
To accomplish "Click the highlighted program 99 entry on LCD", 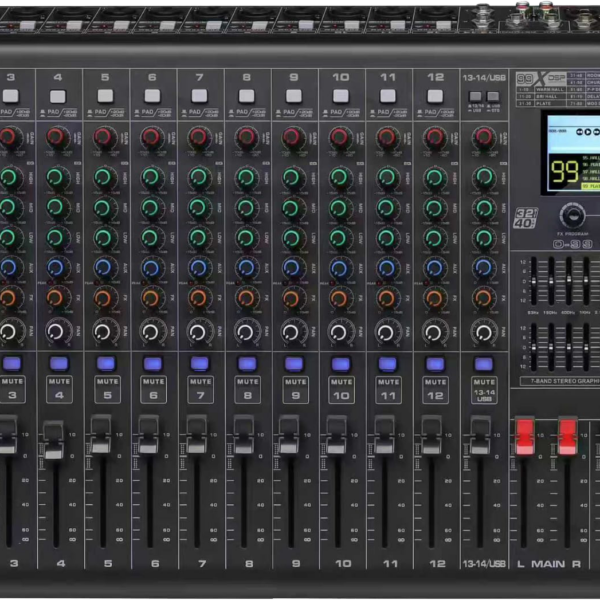I will point(591,186).
